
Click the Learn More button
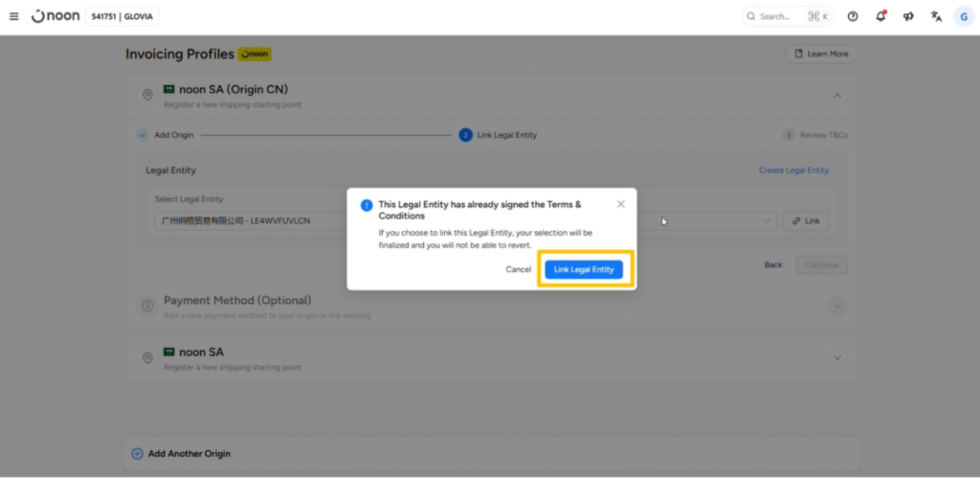pyautogui.click(x=821, y=54)
